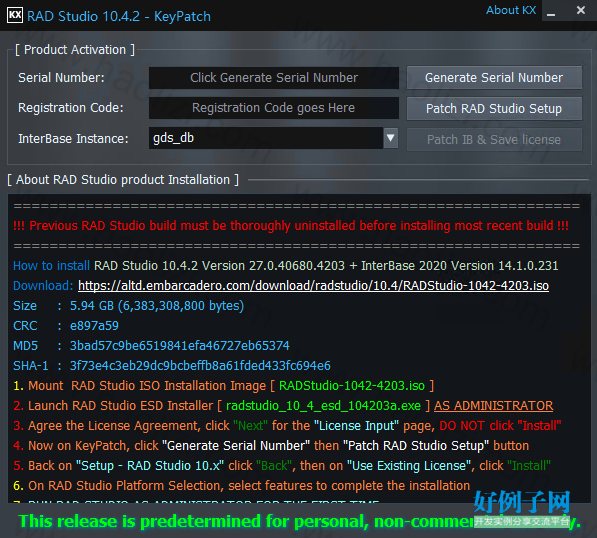Click the 'InterBase Instance:' label
The image size is (597, 538).
click(73, 139)
